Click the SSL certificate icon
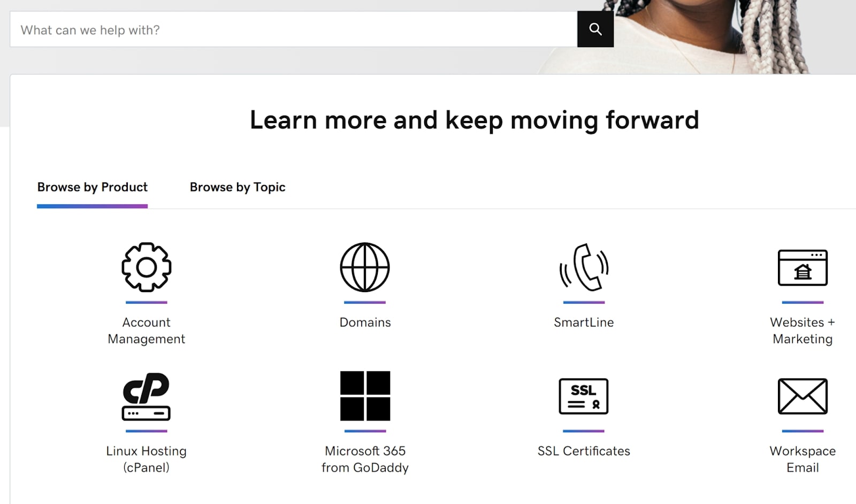 pyautogui.click(x=584, y=396)
